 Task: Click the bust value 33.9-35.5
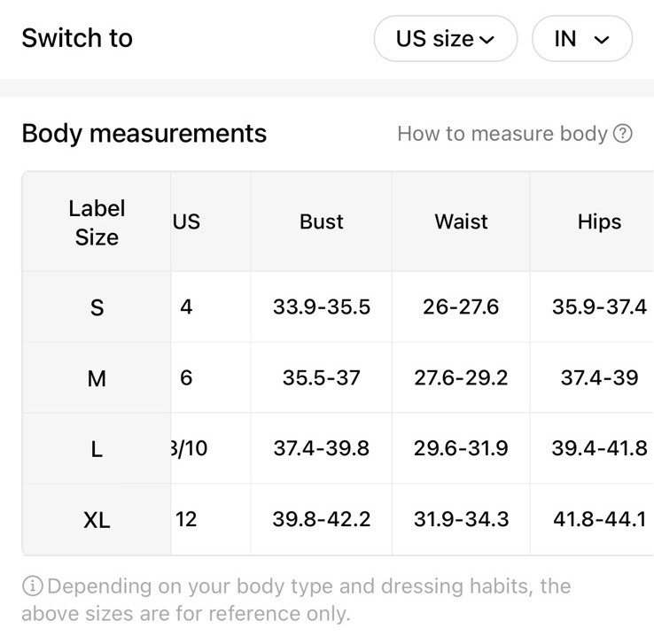pos(321,307)
